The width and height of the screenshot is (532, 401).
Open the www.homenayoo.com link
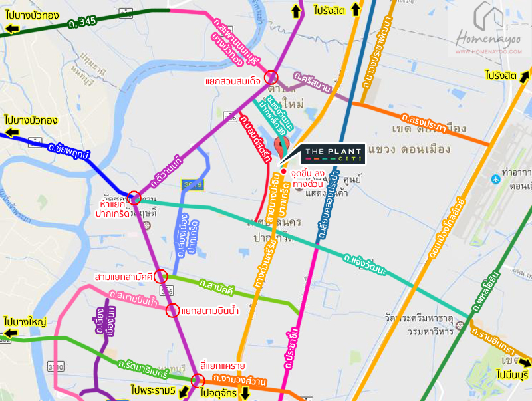pos(489,52)
